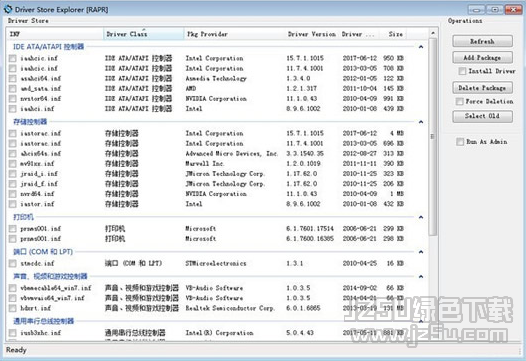The width and height of the screenshot is (526, 361).
Task: Sort by the Size column header
Action: [x=393, y=34]
